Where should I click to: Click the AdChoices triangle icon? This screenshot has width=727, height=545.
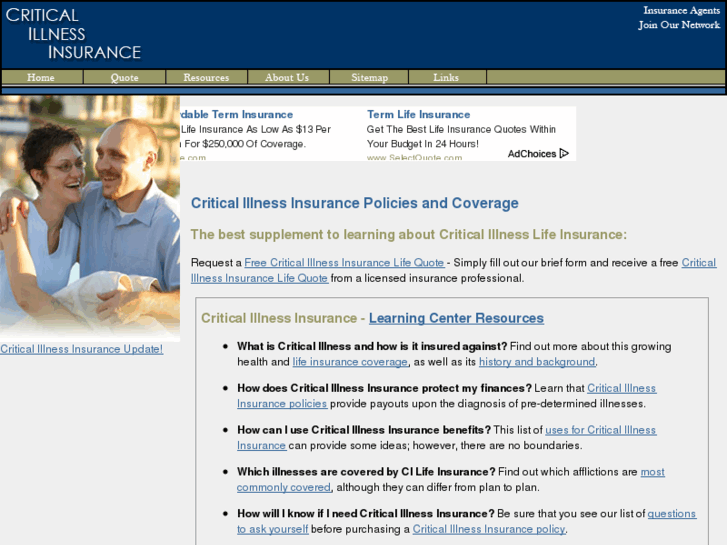tap(564, 154)
